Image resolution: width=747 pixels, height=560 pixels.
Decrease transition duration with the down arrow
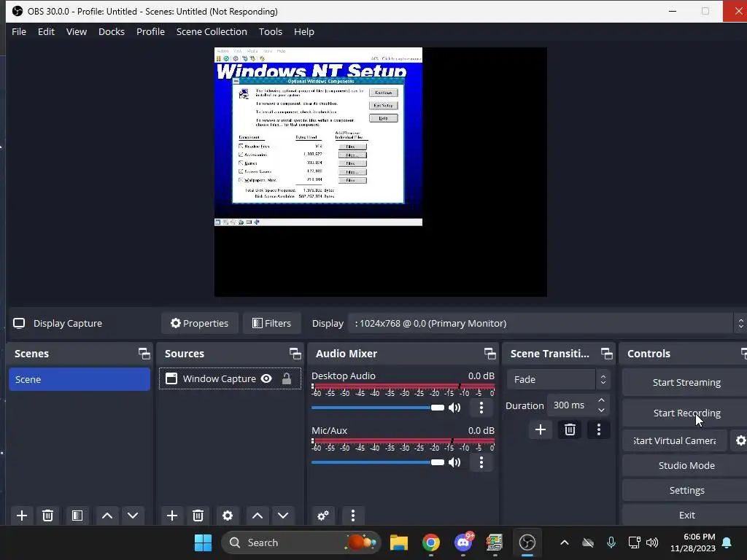(601, 410)
